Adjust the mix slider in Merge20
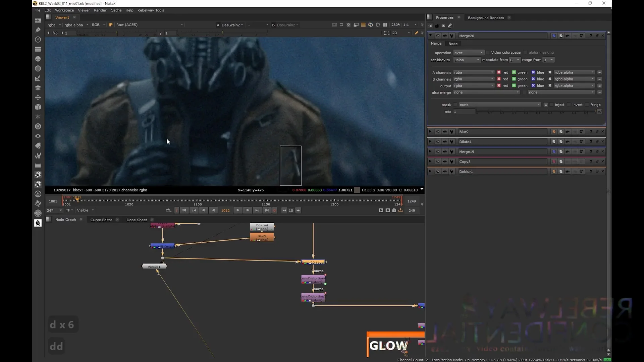Screen dimensions: 644x362 [x=536, y=112]
